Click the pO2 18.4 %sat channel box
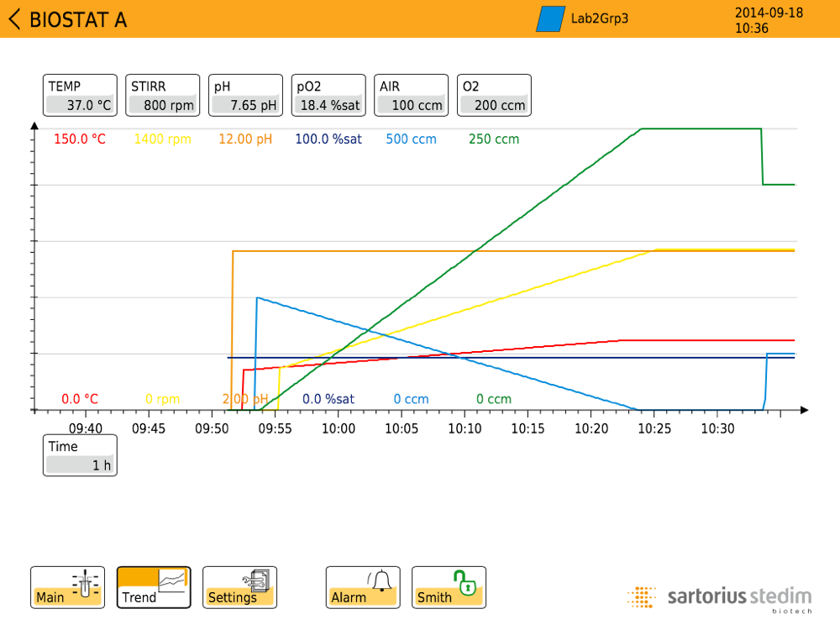Screen dimensions: 840x630 point(328,96)
